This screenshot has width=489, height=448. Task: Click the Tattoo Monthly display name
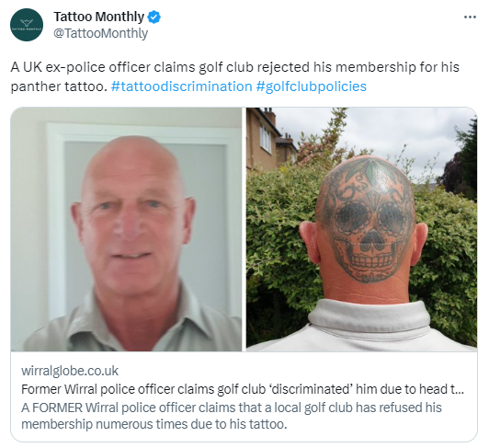99,17
